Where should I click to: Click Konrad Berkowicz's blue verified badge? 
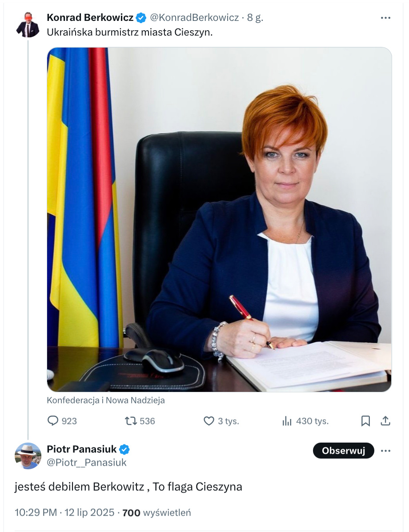coord(141,18)
